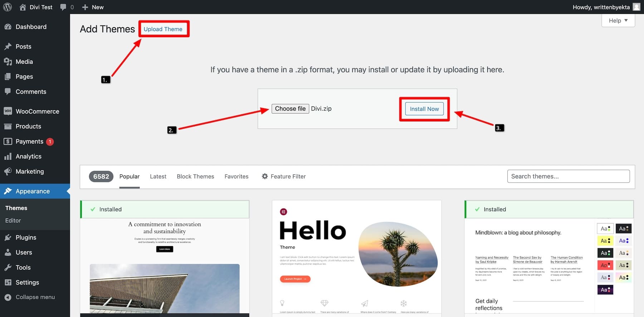Click the Tools wrench icon
Image resolution: width=644 pixels, height=317 pixels.
pyautogui.click(x=8, y=268)
